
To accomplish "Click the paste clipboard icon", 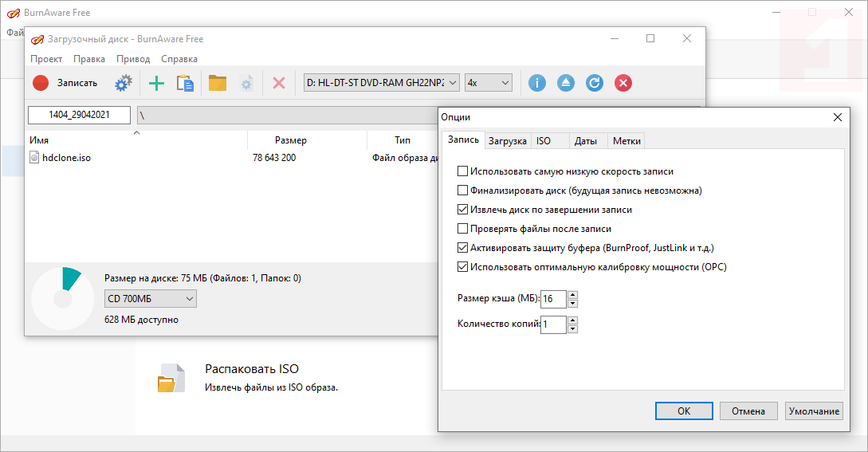I will [185, 83].
